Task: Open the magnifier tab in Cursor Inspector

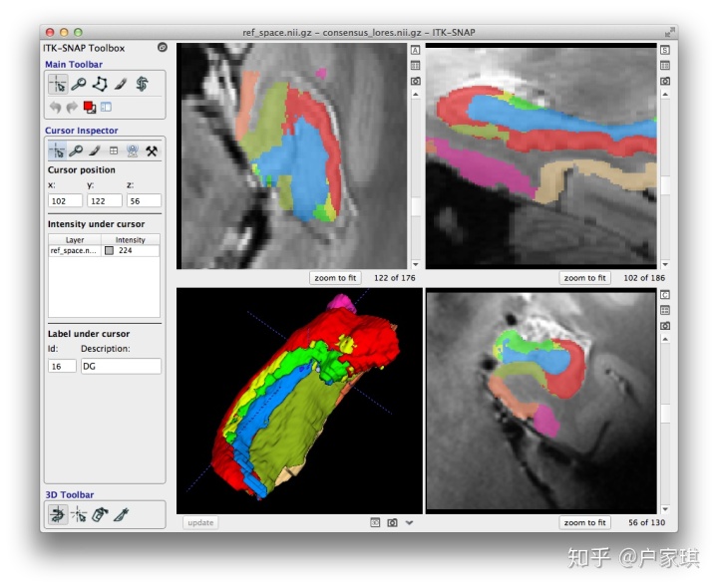Action: point(76,150)
